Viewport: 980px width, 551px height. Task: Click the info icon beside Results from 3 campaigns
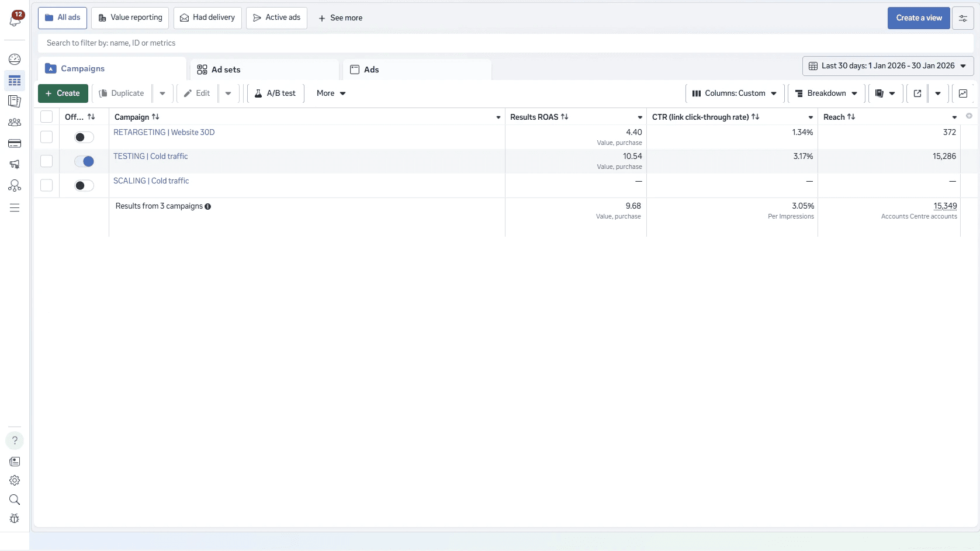[x=207, y=206]
